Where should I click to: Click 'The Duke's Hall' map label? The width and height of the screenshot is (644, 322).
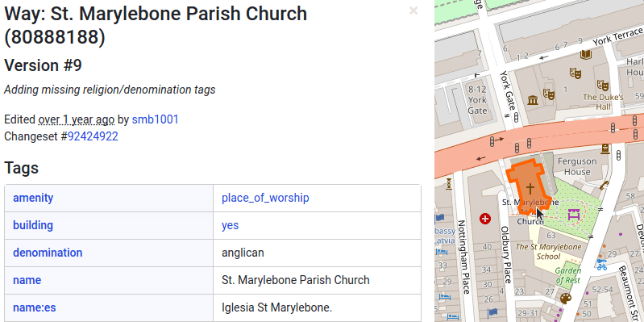click(x=604, y=102)
